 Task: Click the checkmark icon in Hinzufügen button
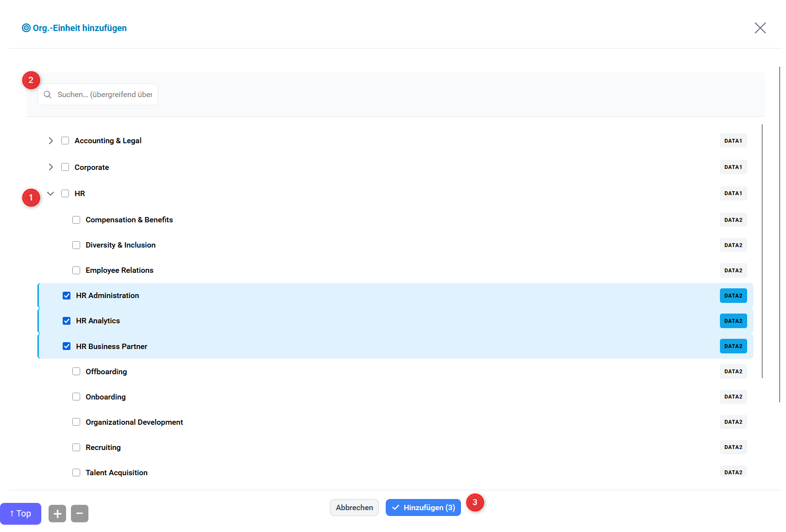[x=396, y=507]
